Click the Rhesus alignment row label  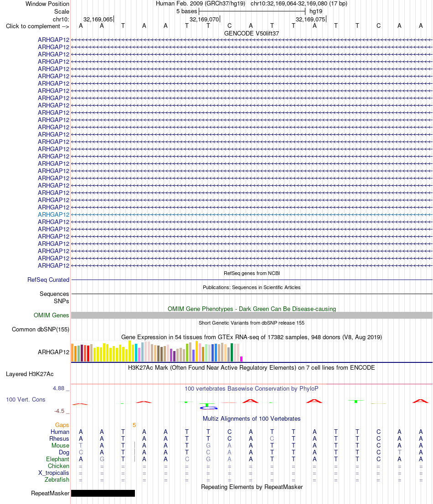[x=59, y=439]
